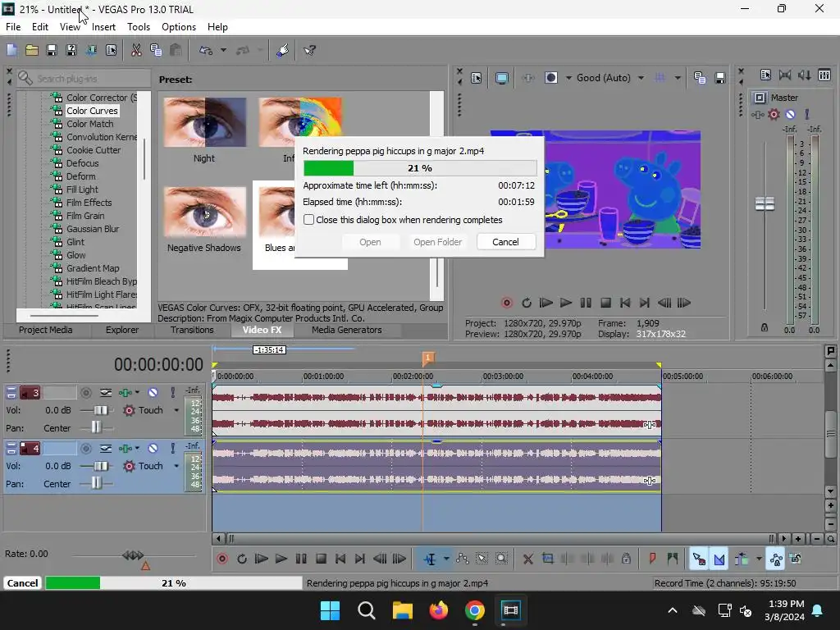Viewport: 840px width, 630px height.
Task: Copy snapshot to clipboard in preview
Action: [700, 78]
